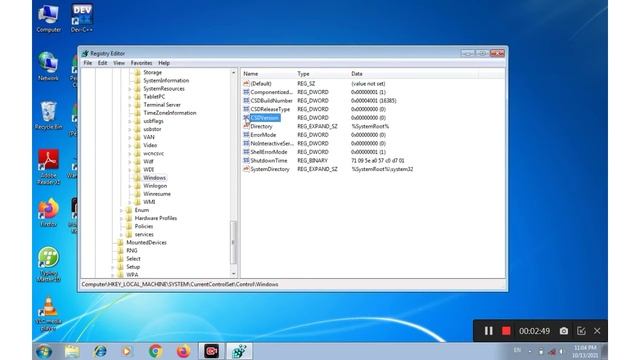Viewport: 640px width, 360px height.
Task: Select the Storage key in tree
Action: [153, 72]
